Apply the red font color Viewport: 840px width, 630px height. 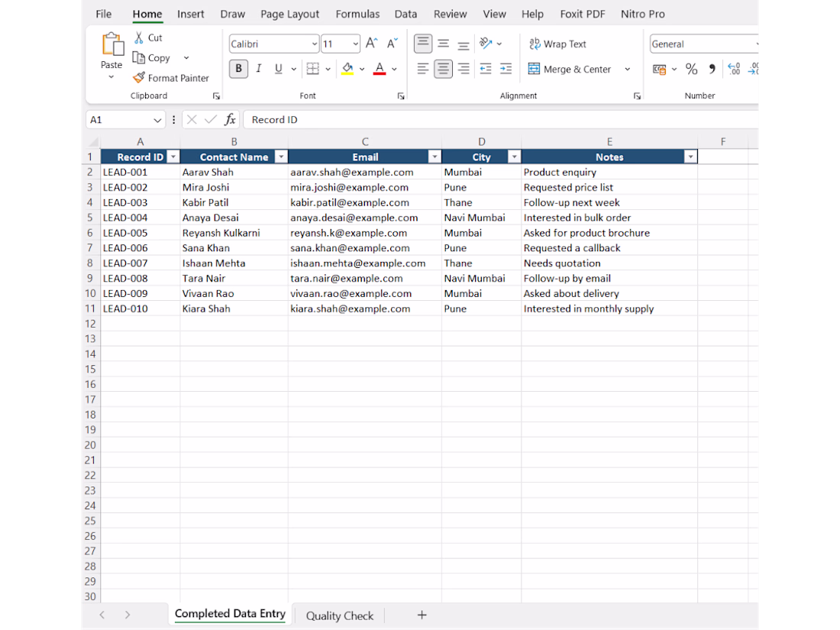click(380, 69)
